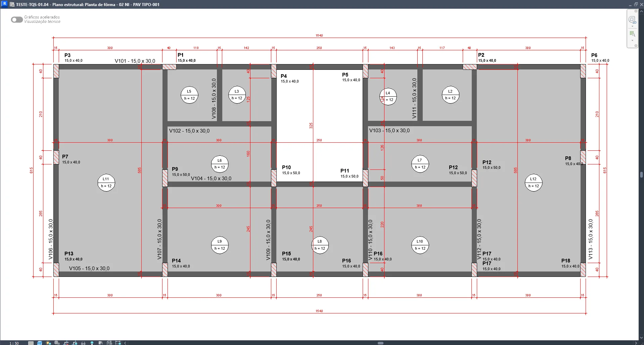Screen dimensions: 644x345
Task: Click the Zoom Region navigation icon
Action: [632, 34]
